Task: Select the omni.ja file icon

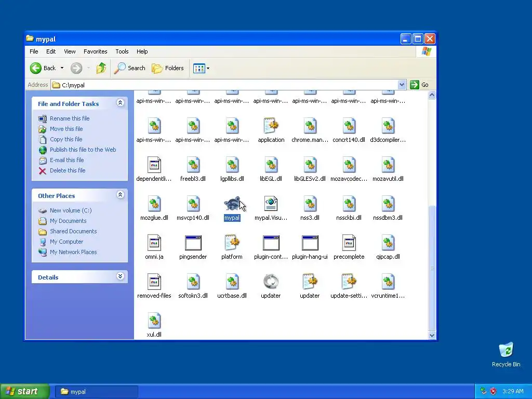Action: pos(154,243)
